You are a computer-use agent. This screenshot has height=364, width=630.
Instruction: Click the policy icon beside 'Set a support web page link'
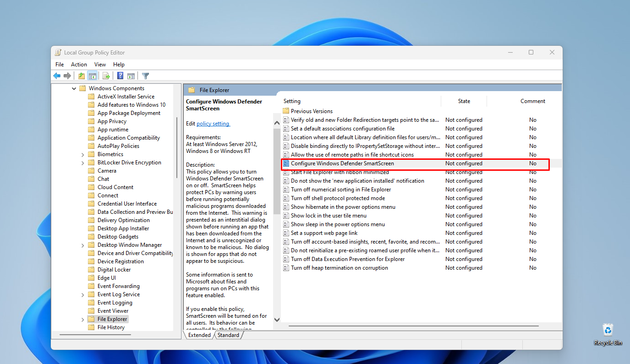286,233
